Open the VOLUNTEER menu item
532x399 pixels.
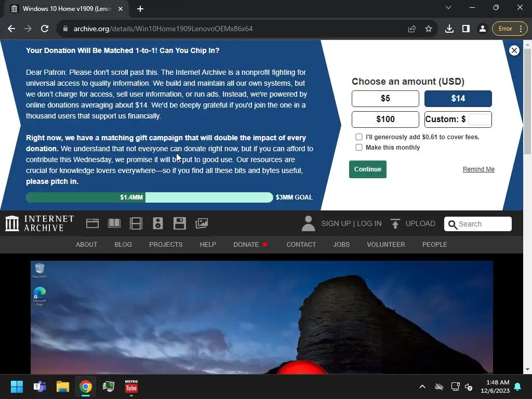[x=386, y=245]
